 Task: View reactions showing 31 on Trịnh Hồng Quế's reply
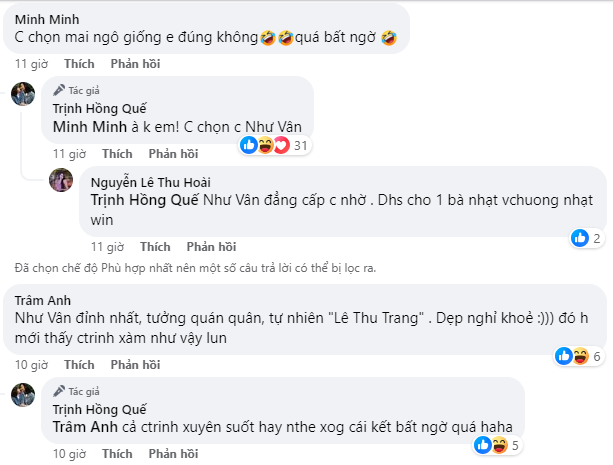pyautogui.click(x=278, y=146)
